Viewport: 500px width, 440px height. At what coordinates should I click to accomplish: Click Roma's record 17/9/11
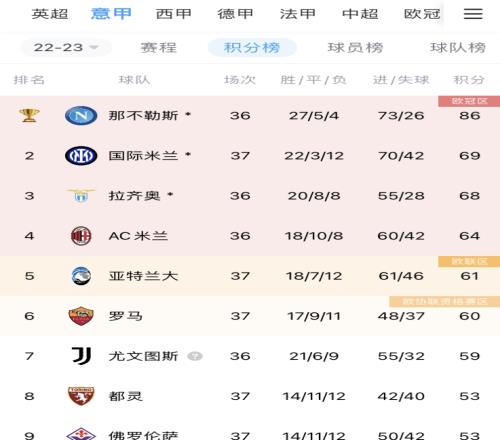314,316
